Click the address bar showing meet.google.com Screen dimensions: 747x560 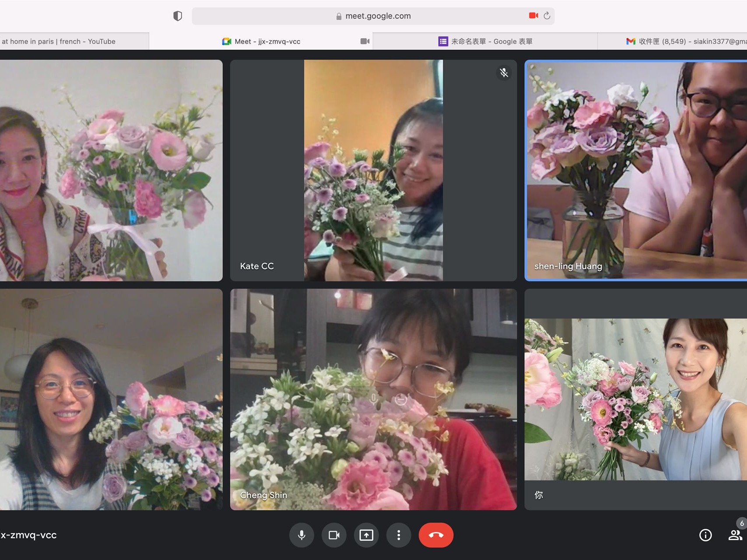click(378, 15)
